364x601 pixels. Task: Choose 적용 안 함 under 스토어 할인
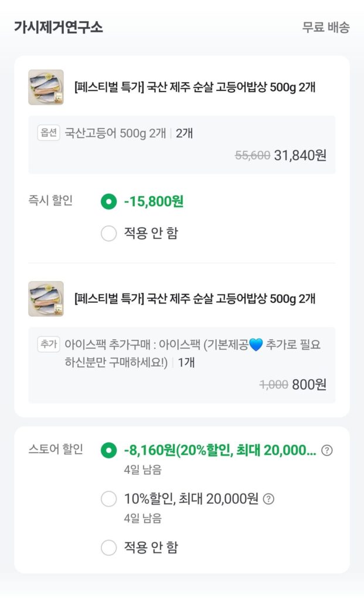pyautogui.click(x=108, y=547)
